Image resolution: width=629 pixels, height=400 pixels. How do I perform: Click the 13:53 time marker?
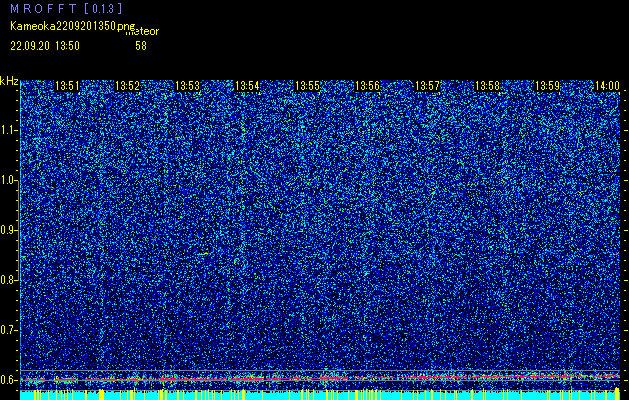click(187, 85)
